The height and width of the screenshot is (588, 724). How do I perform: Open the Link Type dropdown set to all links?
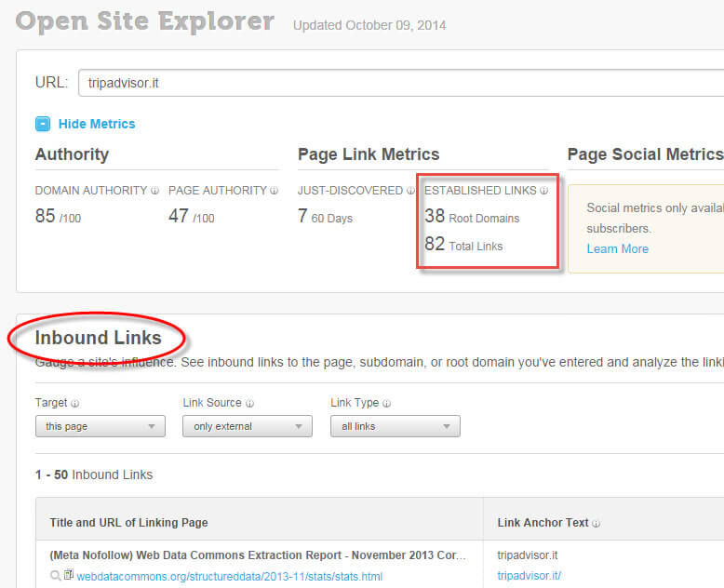click(x=396, y=426)
